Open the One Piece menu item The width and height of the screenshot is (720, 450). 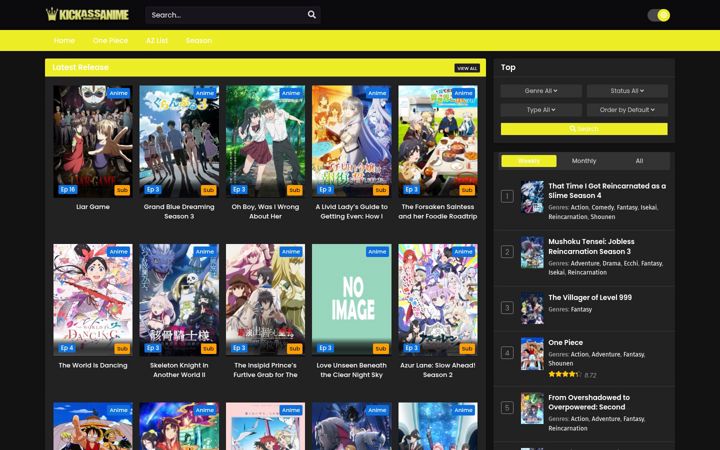click(110, 40)
